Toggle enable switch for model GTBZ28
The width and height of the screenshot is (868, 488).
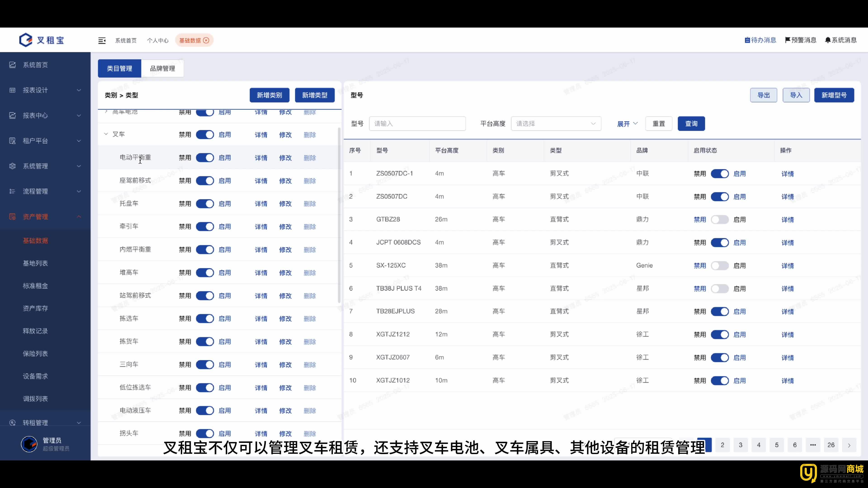pos(719,220)
